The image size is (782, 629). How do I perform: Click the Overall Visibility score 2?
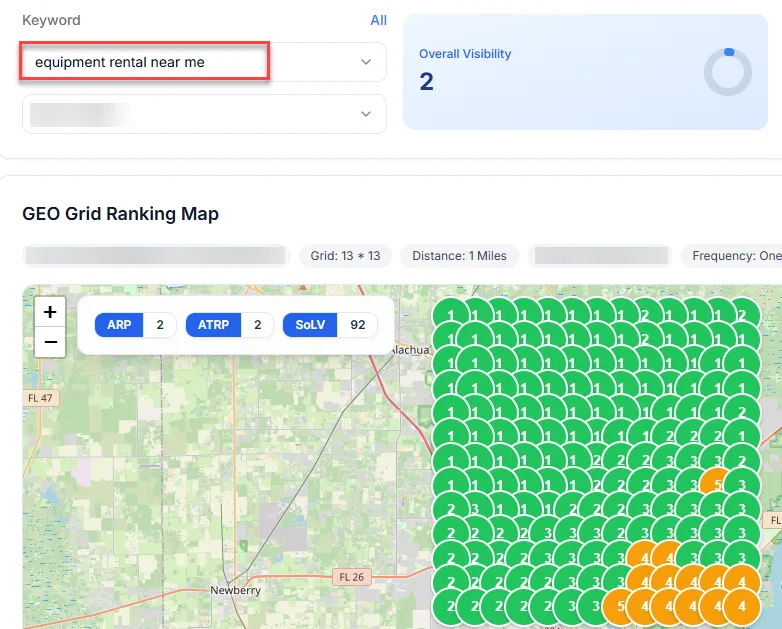(x=426, y=82)
